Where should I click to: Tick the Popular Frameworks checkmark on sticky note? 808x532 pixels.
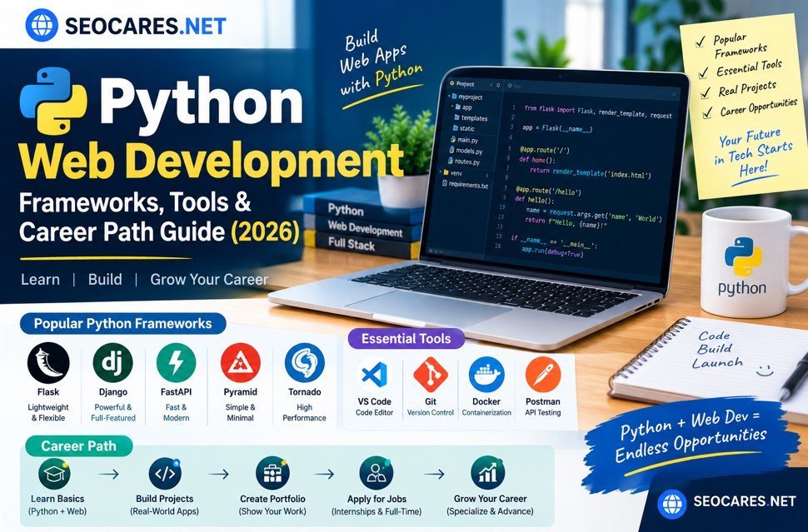[x=700, y=42]
